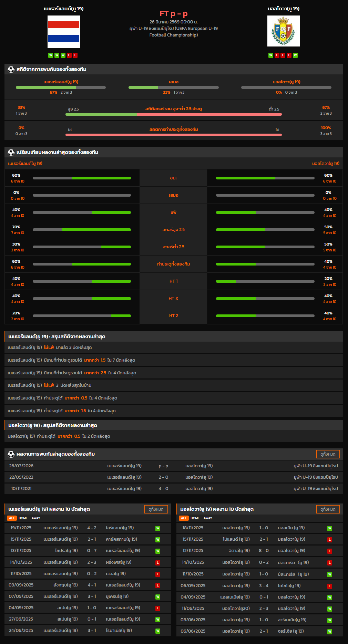Click W badge on 19/11/2025 Netherlands match
Viewport: 348px width, 644px height.
[x=157, y=528]
